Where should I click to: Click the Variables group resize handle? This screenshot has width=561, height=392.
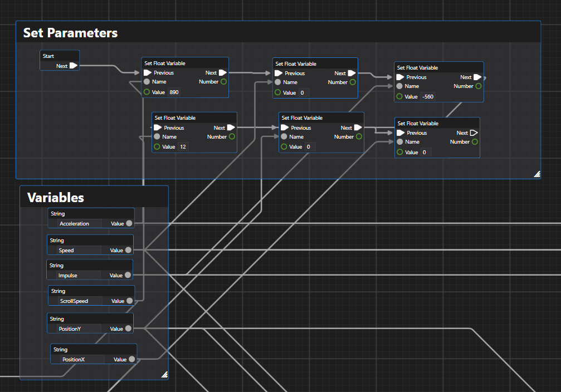click(x=164, y=375)
